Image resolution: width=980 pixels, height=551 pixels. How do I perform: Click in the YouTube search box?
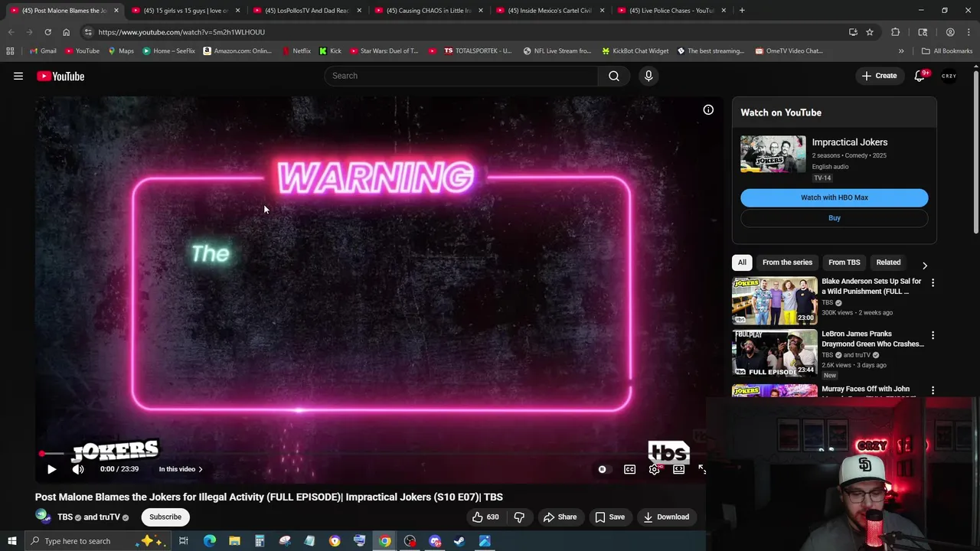tap(462, 76)
